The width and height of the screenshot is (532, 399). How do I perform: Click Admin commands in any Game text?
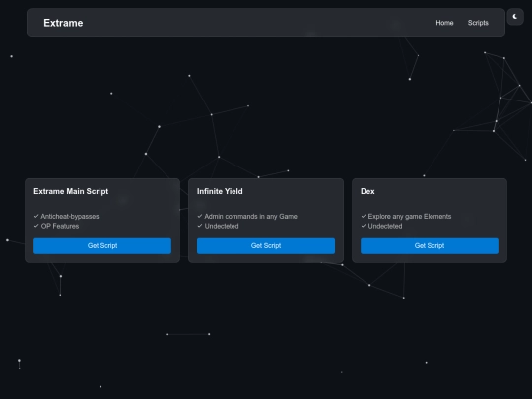coord(251,217)
